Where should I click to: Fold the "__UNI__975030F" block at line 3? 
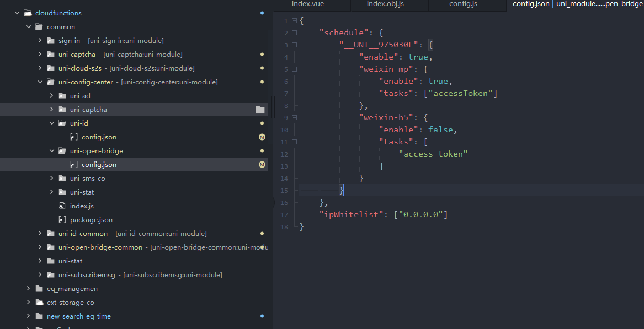pyautogui.click(x=294, y=45)
